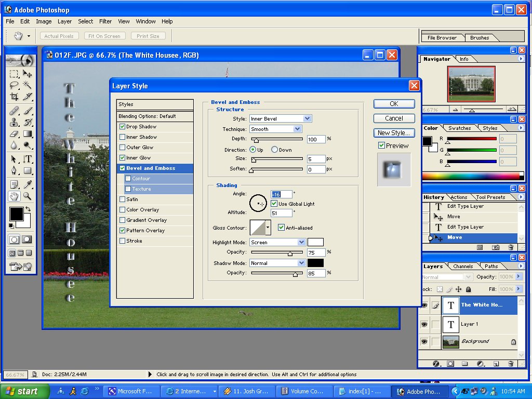The image size is (532, 399).
Task: Open the Layers palette menu arrow
Action: (521, 266)
